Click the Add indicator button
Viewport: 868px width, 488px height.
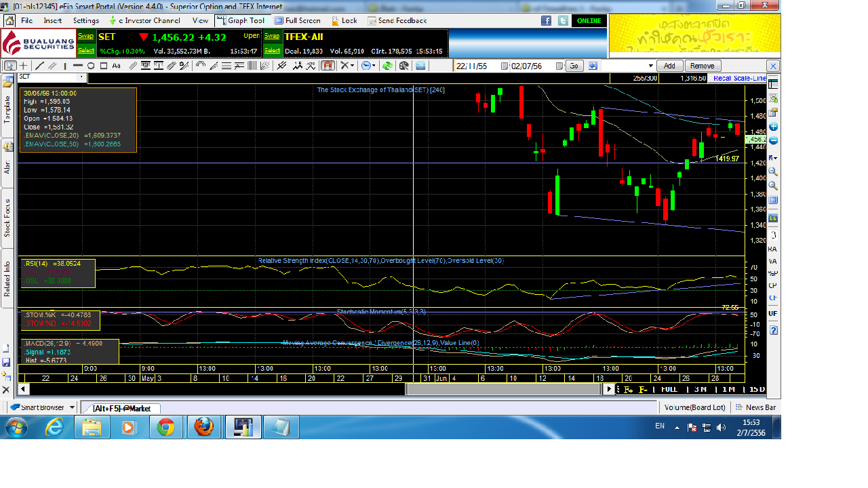pos(669,66)
